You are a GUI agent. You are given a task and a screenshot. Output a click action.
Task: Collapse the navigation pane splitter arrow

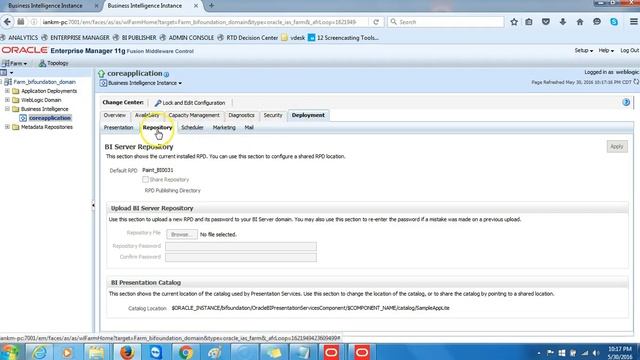pos(93,205)
